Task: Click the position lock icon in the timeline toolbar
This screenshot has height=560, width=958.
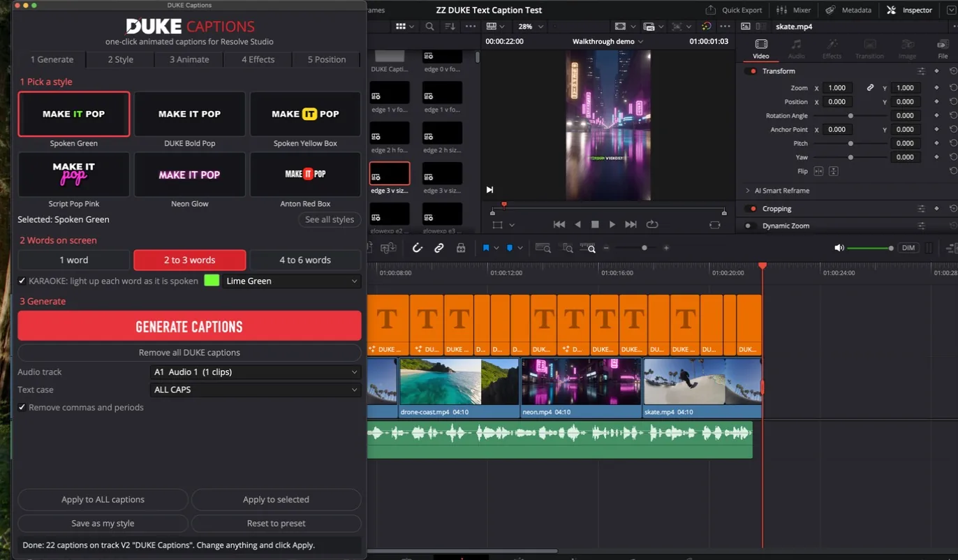Action: tap(461, 248)
